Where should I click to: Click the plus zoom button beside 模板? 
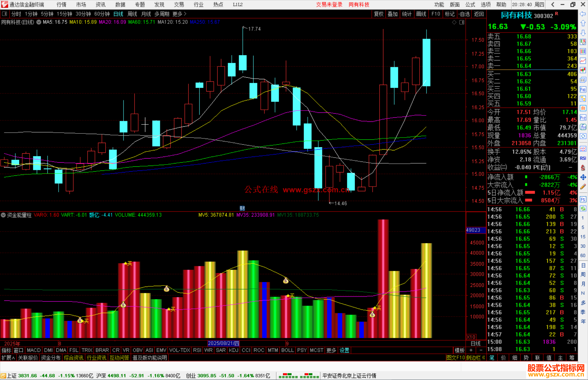(471, 350)
